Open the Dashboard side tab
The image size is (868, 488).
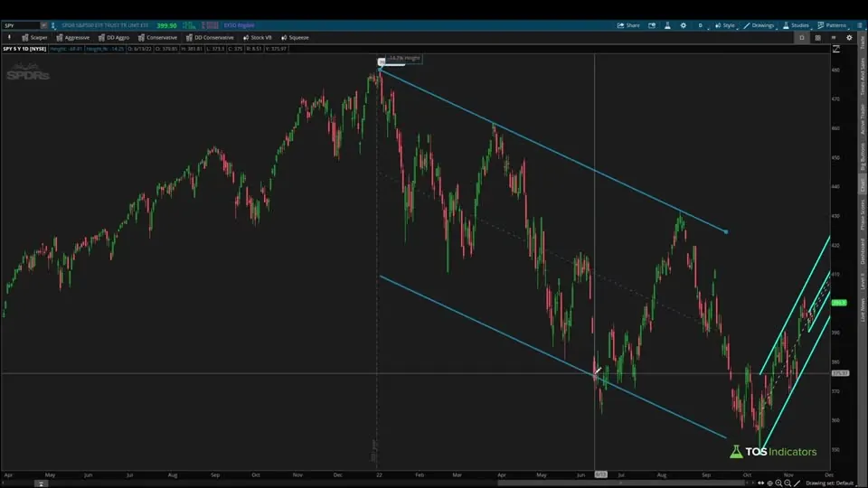click(x=863, y=252)
